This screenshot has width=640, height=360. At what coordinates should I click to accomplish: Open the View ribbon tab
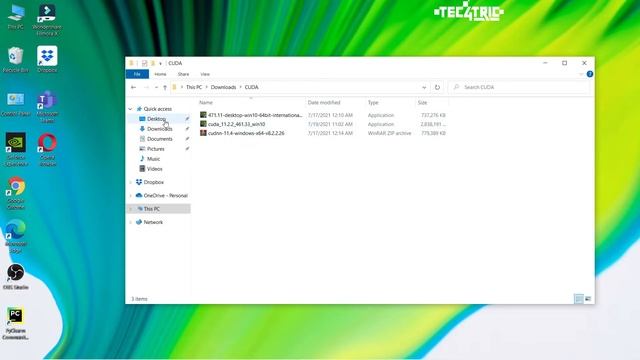(205, 74)
